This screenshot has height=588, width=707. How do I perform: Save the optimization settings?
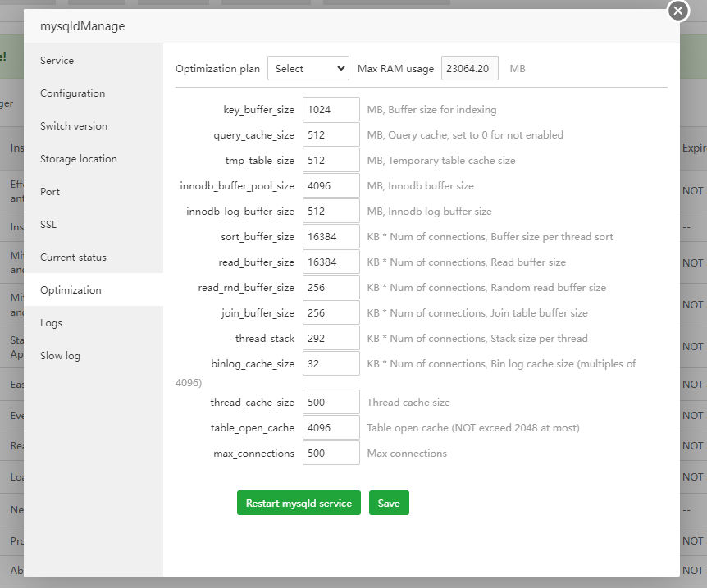click(x=389, y=503)
